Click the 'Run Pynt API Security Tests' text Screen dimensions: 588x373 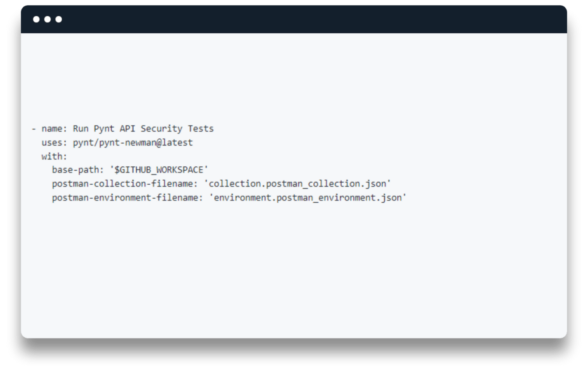(x=143, y=129)
